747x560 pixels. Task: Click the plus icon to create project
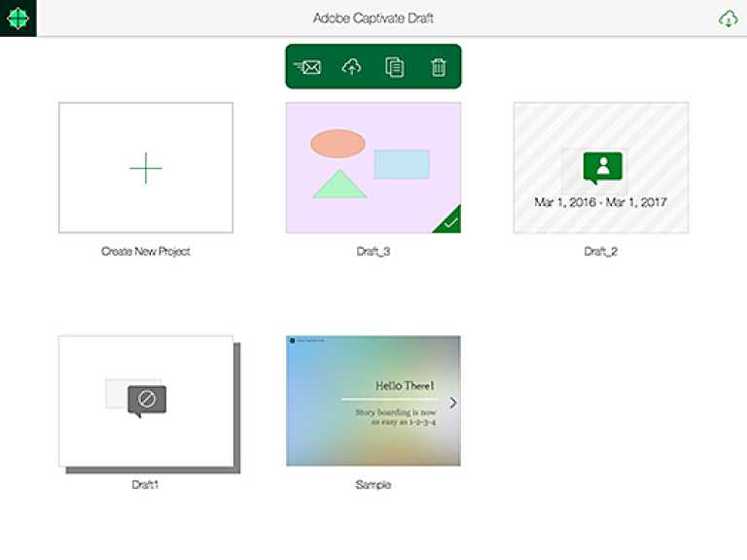point(146,168)
